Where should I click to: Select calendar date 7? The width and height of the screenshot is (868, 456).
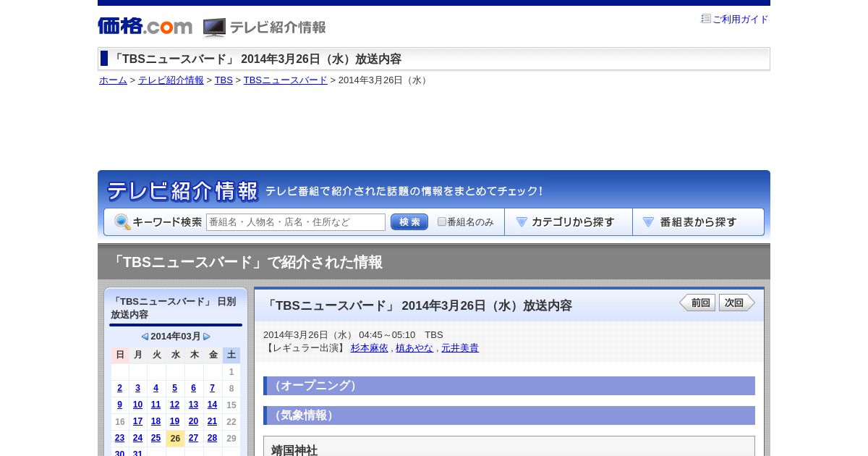coord(212,388)
